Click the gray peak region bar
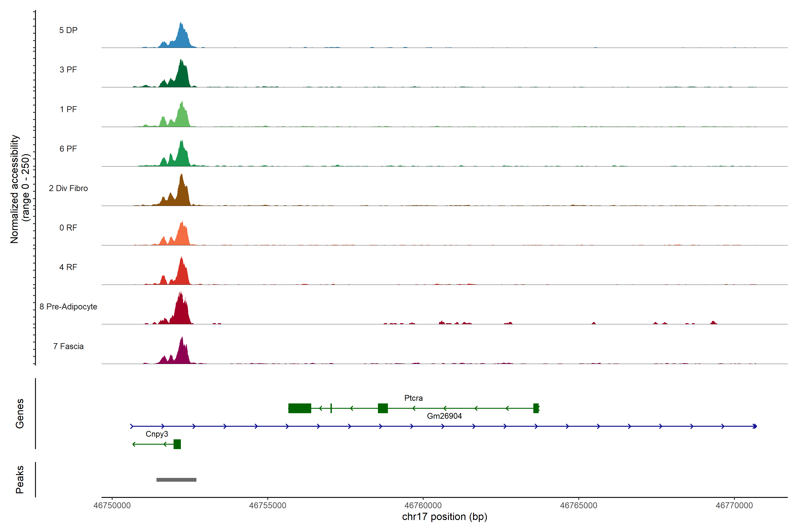 (x=176, y=480)
